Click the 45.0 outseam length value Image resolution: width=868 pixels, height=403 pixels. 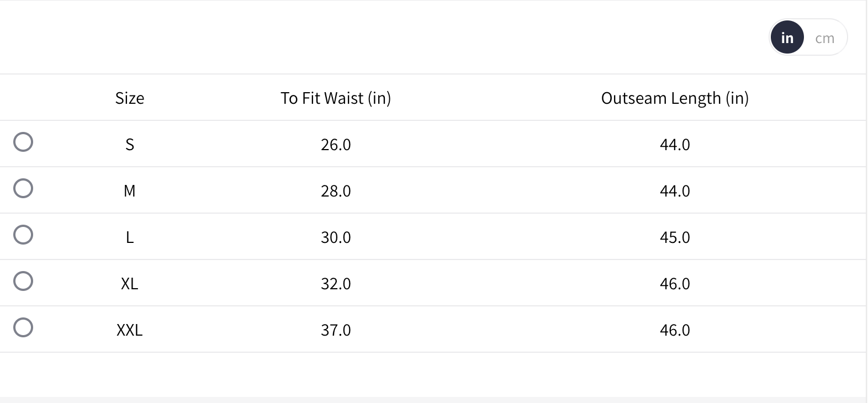click(675, 237)
